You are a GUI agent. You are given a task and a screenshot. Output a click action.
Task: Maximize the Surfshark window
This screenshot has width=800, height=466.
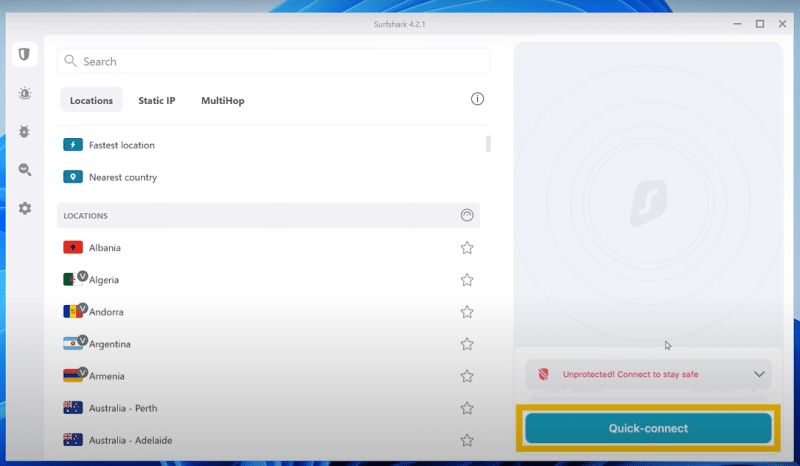click(x=760, y=24)
